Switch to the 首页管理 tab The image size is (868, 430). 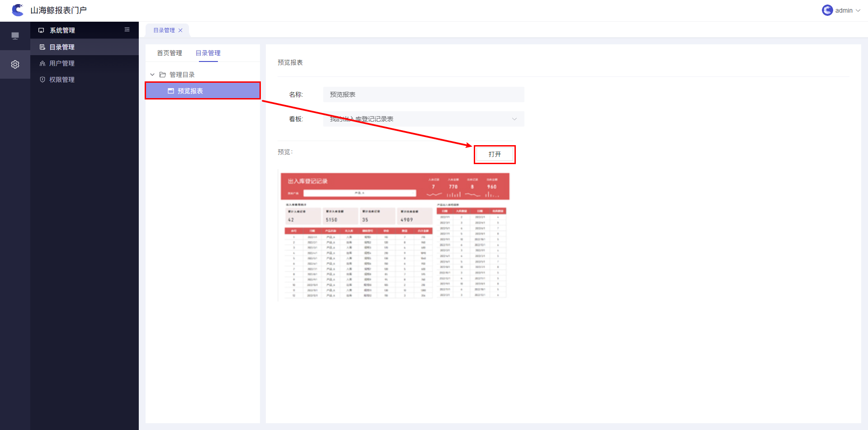coord(170,53)
